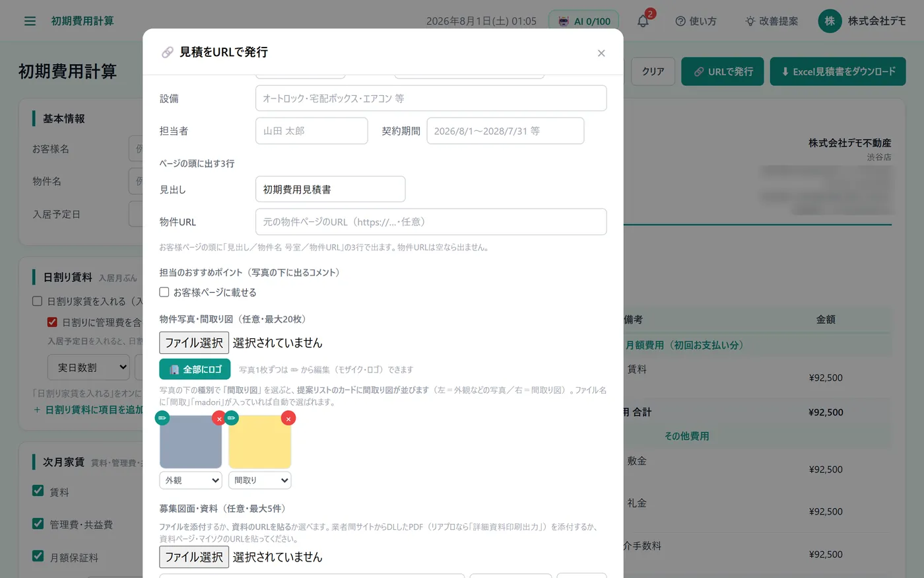Click 日割り賃料に項目を追加 link
This screenshot has height=578, width=924.
(x=88, y=410)
